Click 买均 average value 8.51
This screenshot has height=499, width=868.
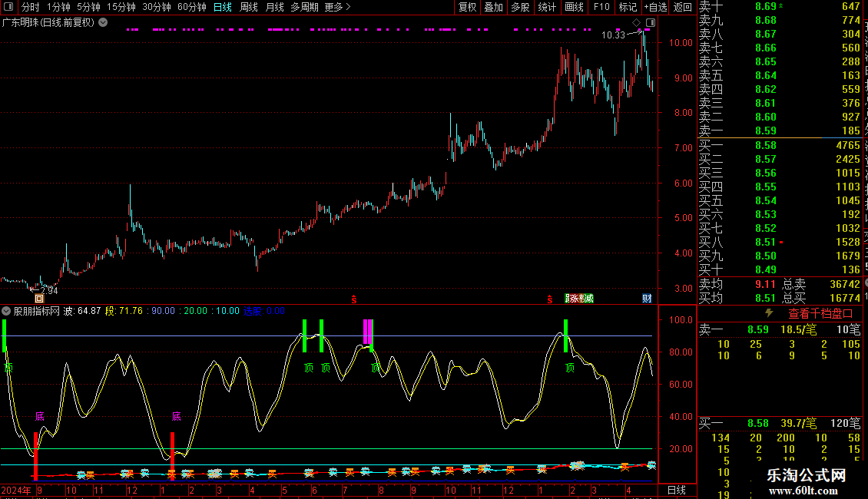(x=766, y=298)
